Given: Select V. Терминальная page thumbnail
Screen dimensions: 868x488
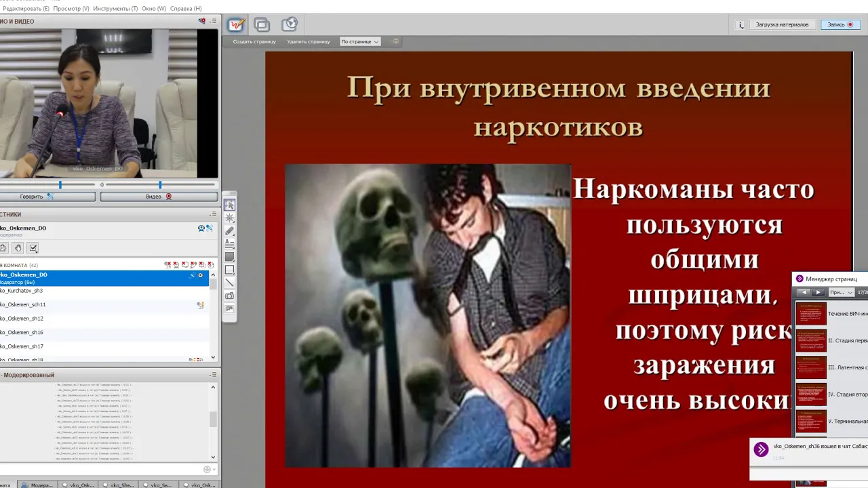Looking at the screenshot, I should (811, 421).
